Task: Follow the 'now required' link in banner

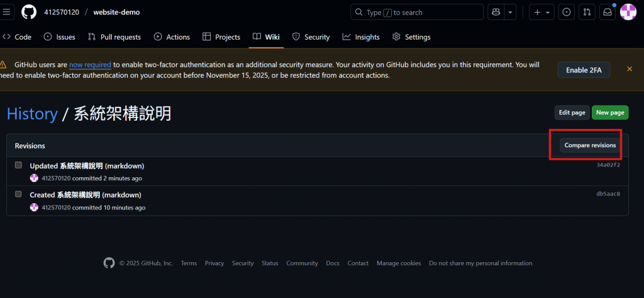Action: point(90,65)
